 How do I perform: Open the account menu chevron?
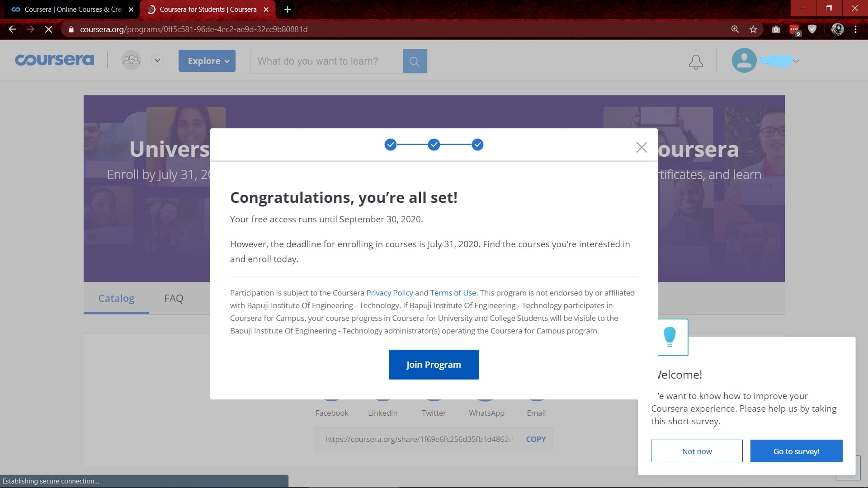[x=796, y=61]
